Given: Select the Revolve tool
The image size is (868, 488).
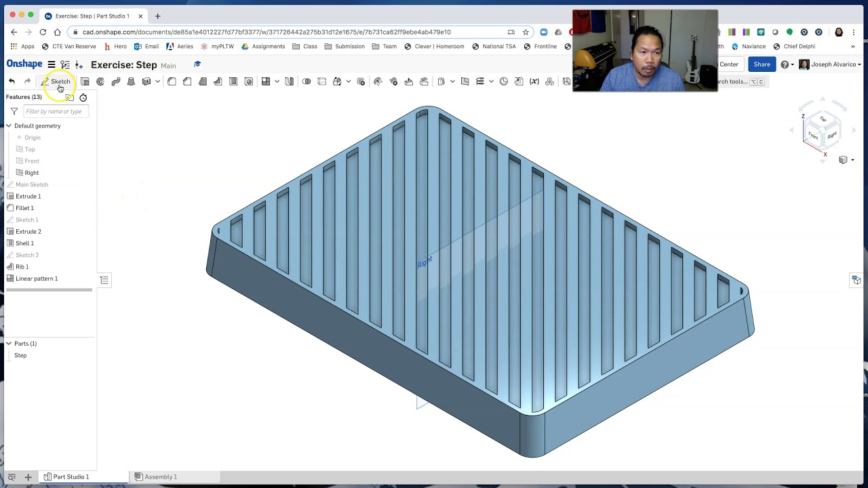Looking at the screenshot, I should tap(100, 81).
